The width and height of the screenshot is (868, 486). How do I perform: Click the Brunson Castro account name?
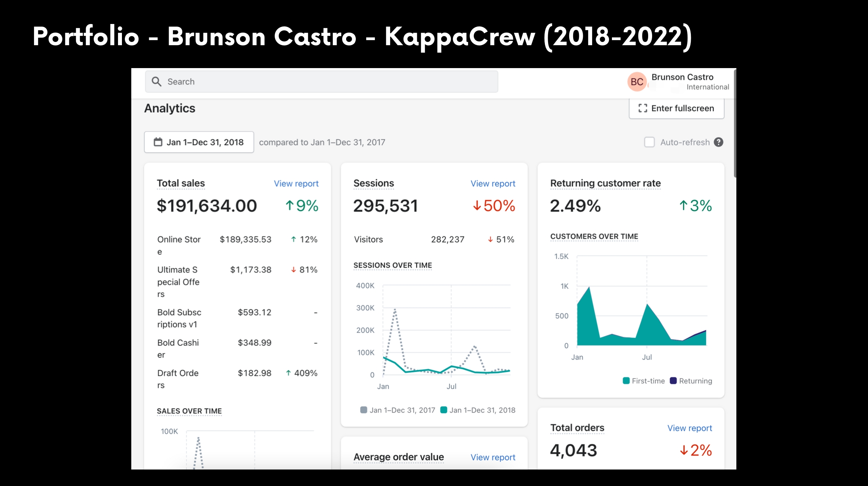click(682, 77)
